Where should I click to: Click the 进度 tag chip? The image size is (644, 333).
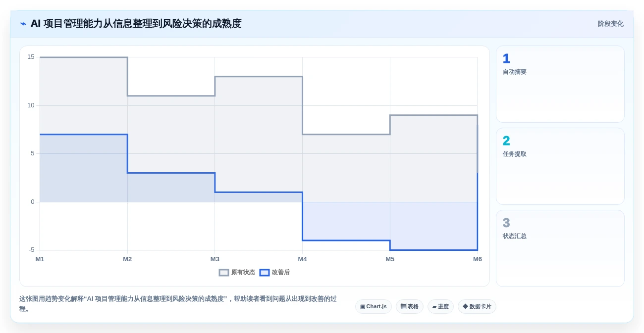(x=440, y=307)
